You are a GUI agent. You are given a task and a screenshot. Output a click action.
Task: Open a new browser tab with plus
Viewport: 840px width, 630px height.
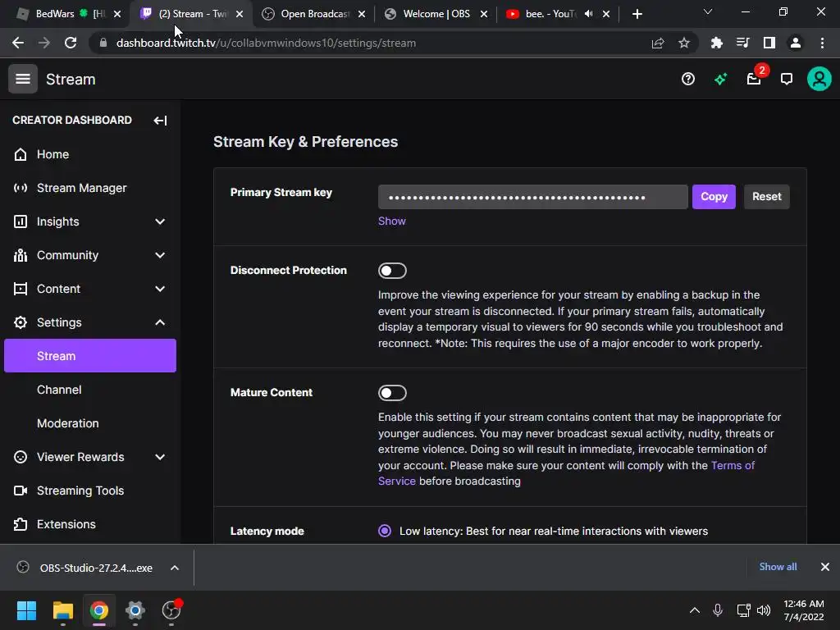tap(637, 14)
